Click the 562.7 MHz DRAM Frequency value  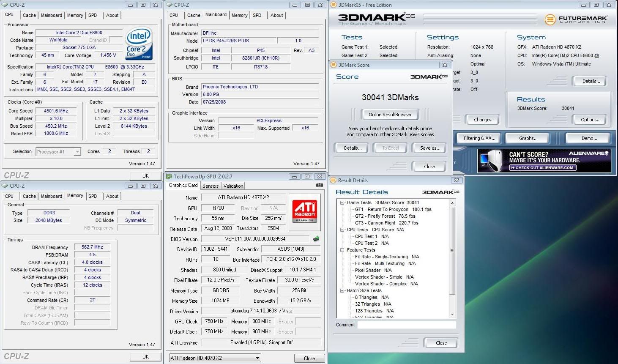click(92, 247)
